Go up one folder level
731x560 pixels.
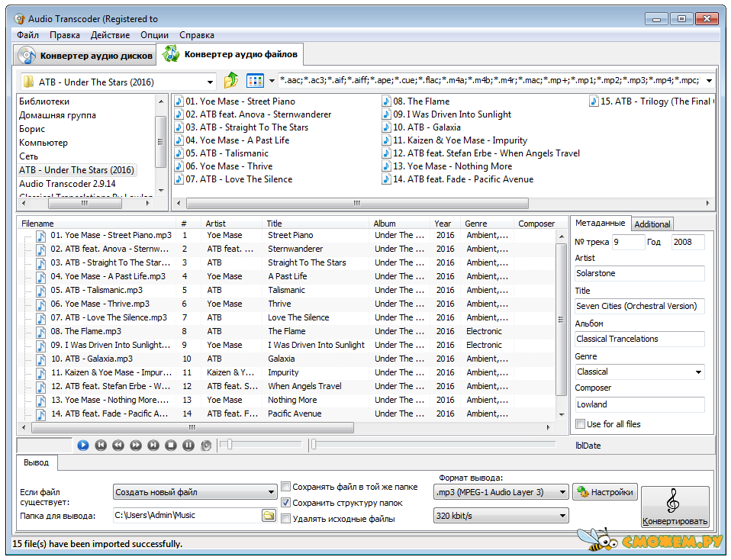point(230,81)
